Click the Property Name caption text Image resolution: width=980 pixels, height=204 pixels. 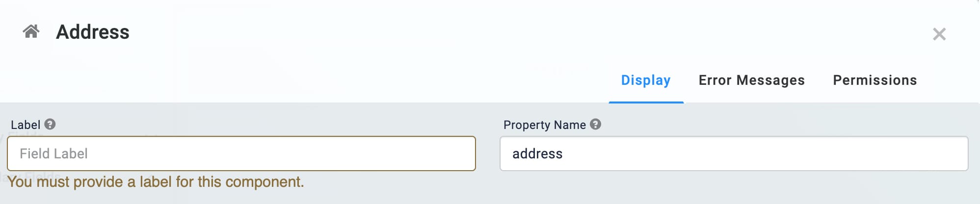[x=544, y=125]
